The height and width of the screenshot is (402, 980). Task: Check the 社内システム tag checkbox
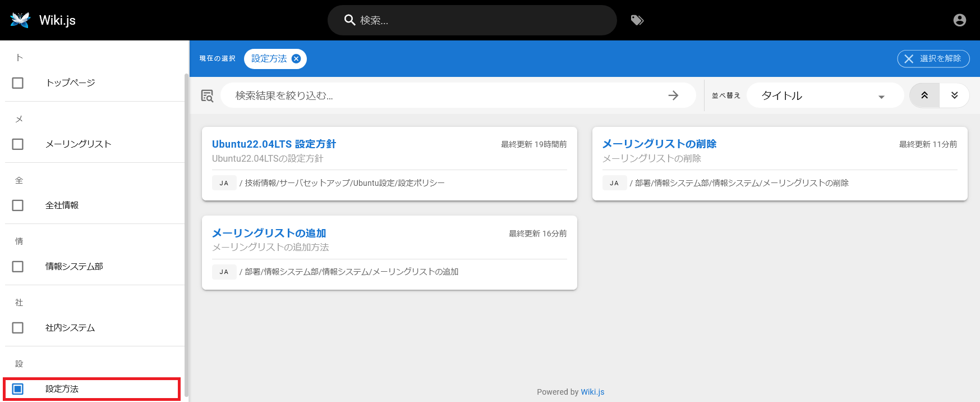(18, 327)
